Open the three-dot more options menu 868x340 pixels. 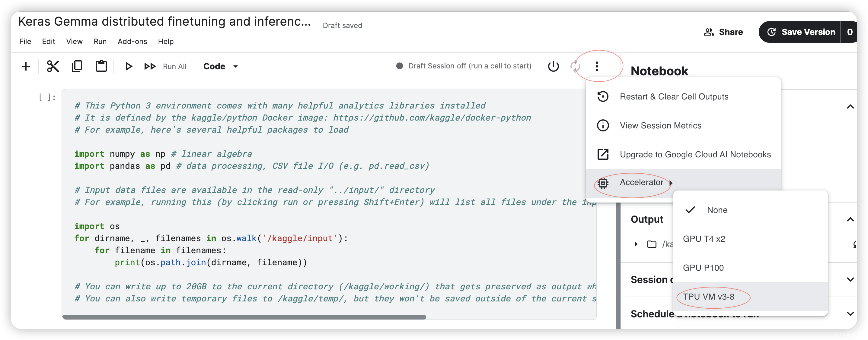pos(597,66)
